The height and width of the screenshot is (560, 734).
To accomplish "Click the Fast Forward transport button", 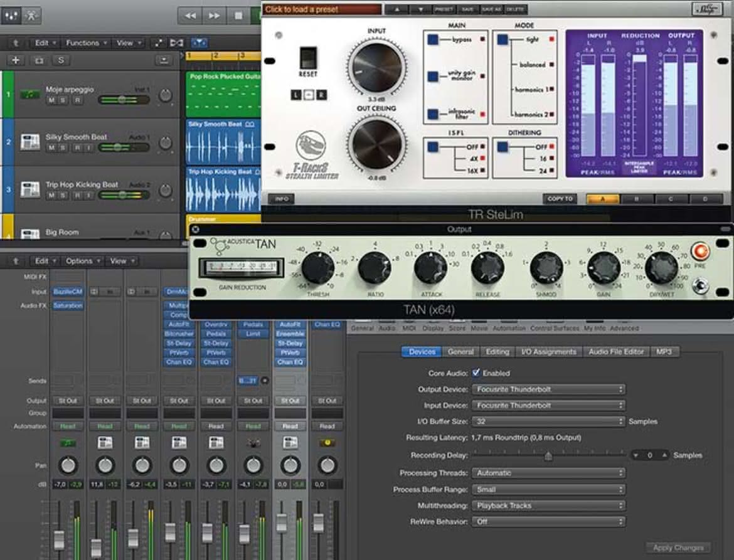I will (x=215, y=16).
